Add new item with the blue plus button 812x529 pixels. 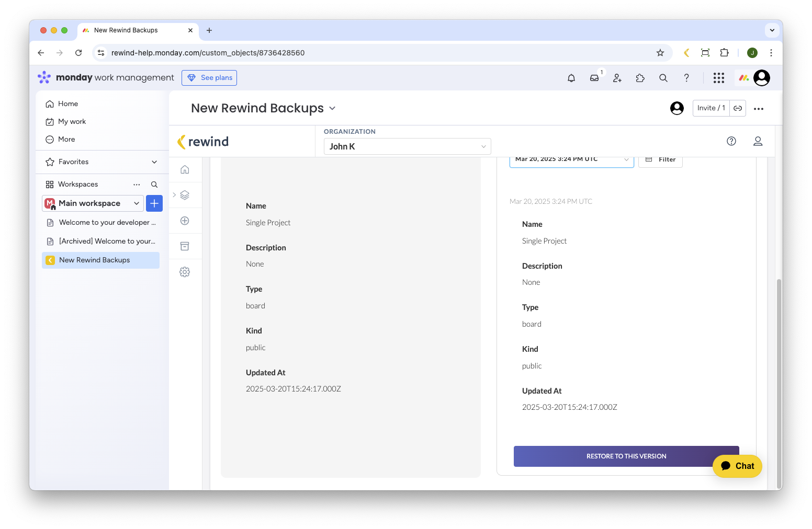(x=154, y=203)
